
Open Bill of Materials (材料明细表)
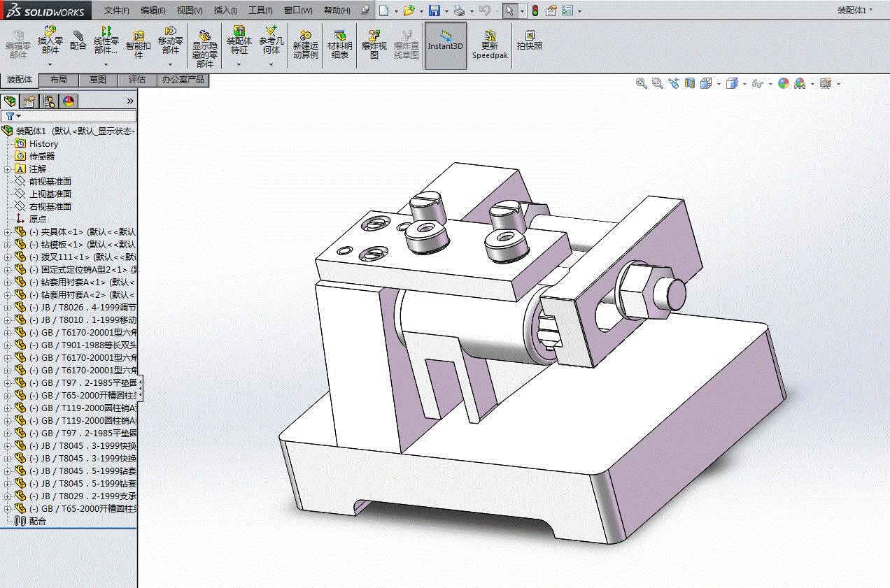(x=340, y=44)
